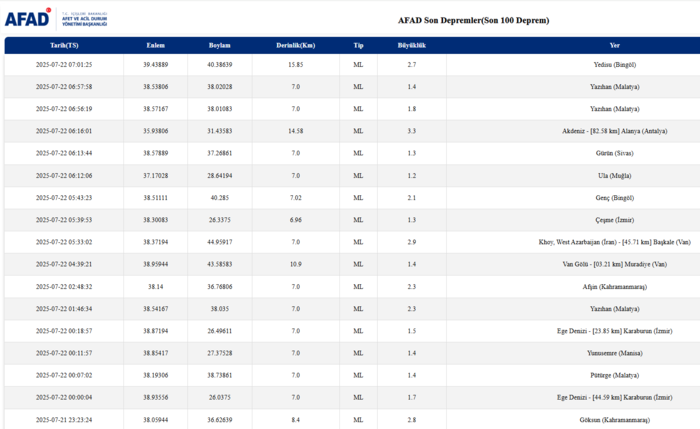The image size is (700, 429).
Task: Select the date cell 2025-07-22 06:13:44
Action: coord(64,153)
